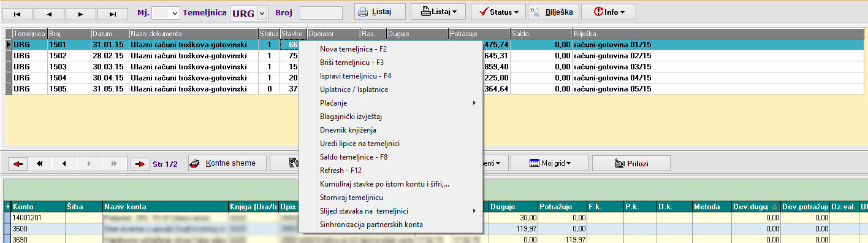Click row indicator arrow for row 1501
Image resolution: width=868 pixels, height=243 pixels.
pos(8,45)
